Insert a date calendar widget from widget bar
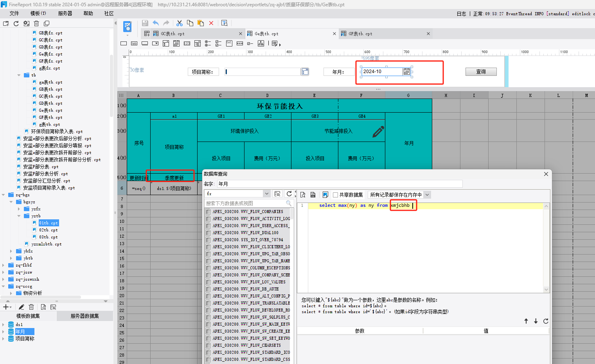The height and width of the screenshot is (364, 595). pyautogui.click(x=176, y=43)
